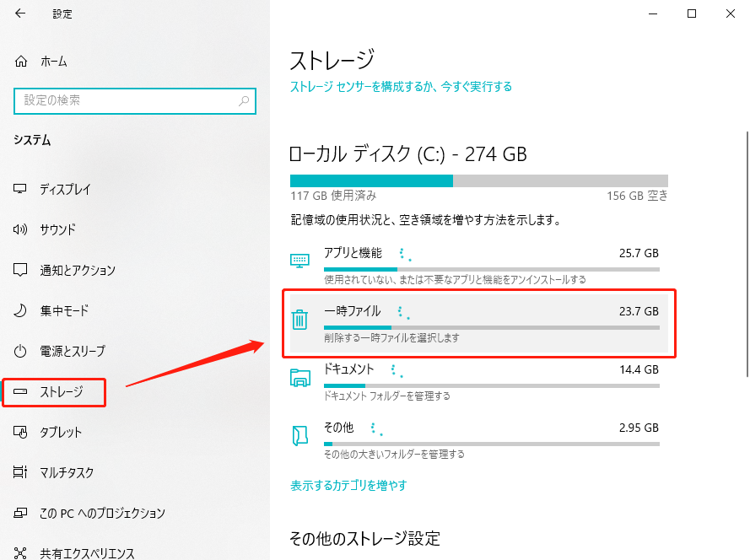Viewport: 750px width, 560px height.
Task: Click the 25.7 GB value
Action: (639, 253)
